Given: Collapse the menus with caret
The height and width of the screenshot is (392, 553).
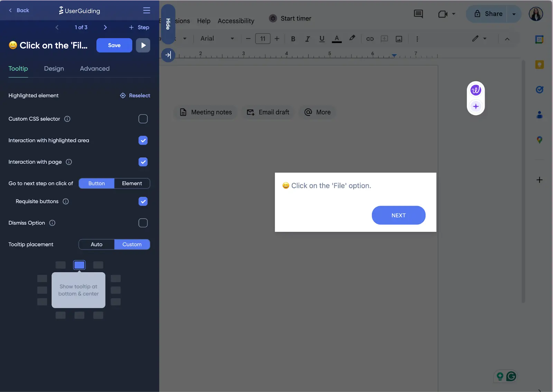Looking at the screenshot, I should pyautogui.click(x=507, y=39).
